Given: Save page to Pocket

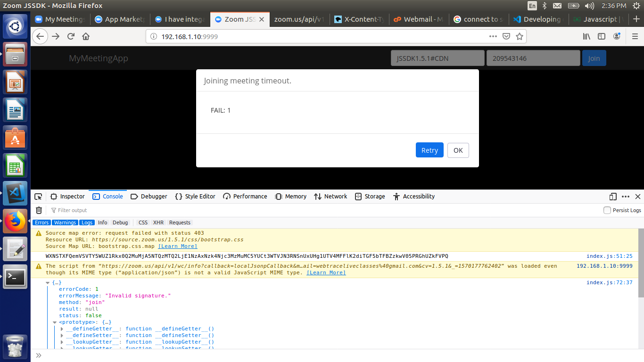Looking at the screenshot, I should pos(506,36).
